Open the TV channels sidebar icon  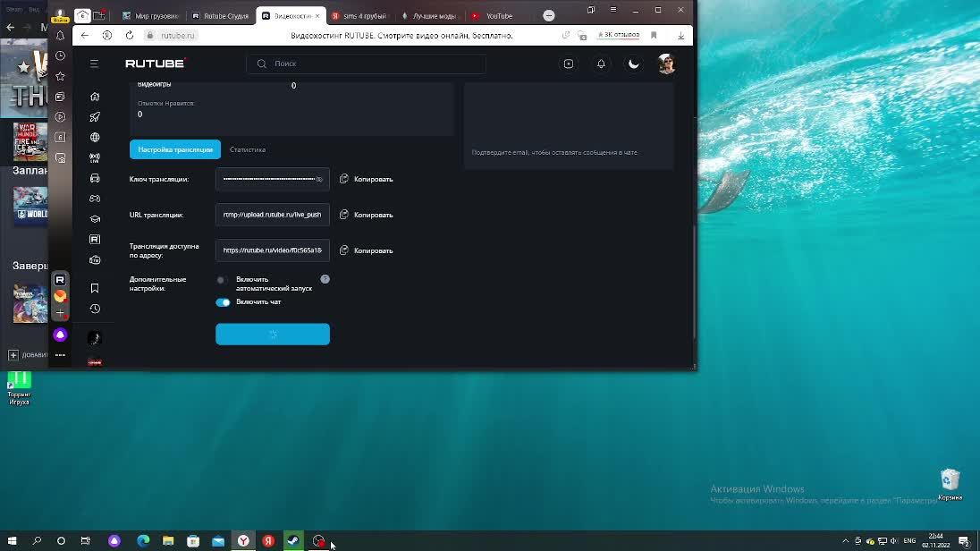tap(95, 259)
